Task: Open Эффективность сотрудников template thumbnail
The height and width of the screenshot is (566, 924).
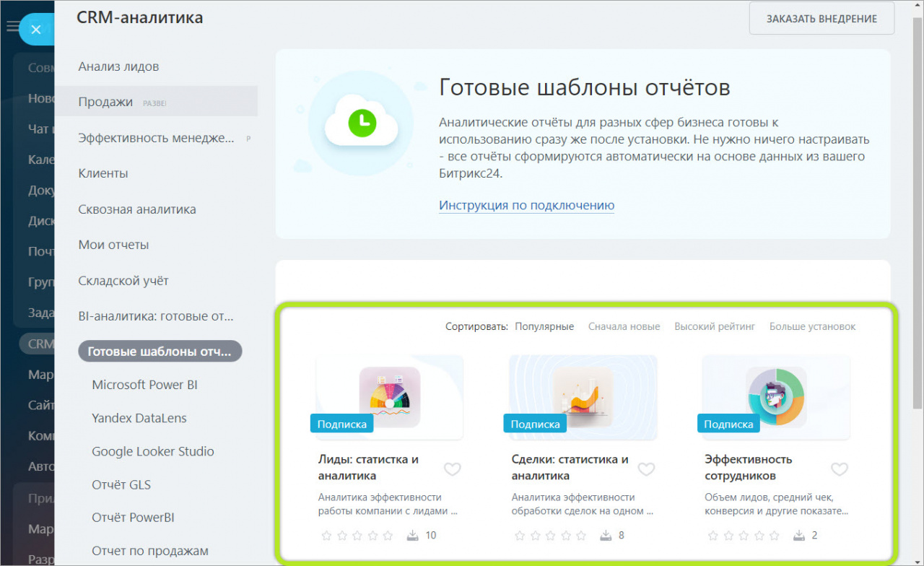Action: (776, 397)
